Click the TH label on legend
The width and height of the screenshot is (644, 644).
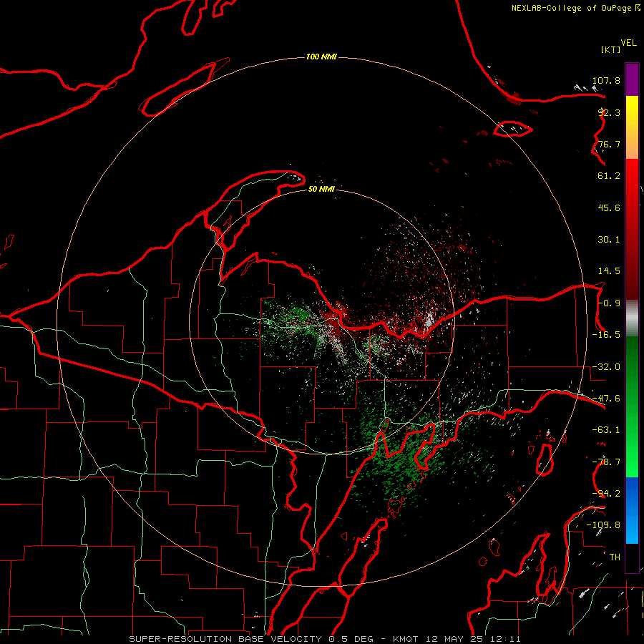(x=615, y=557)
